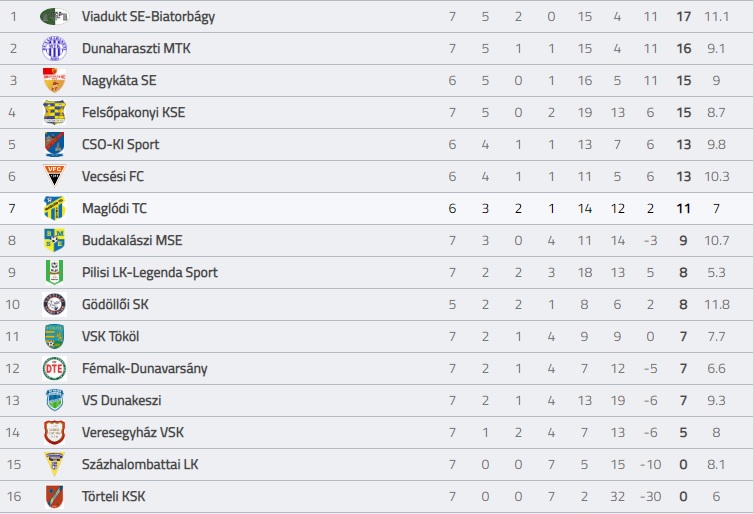Image resolution: width=753 pixels, height=514 pixels.
Task: Open the Maglódi TC club badge
Action: [54, 208]
